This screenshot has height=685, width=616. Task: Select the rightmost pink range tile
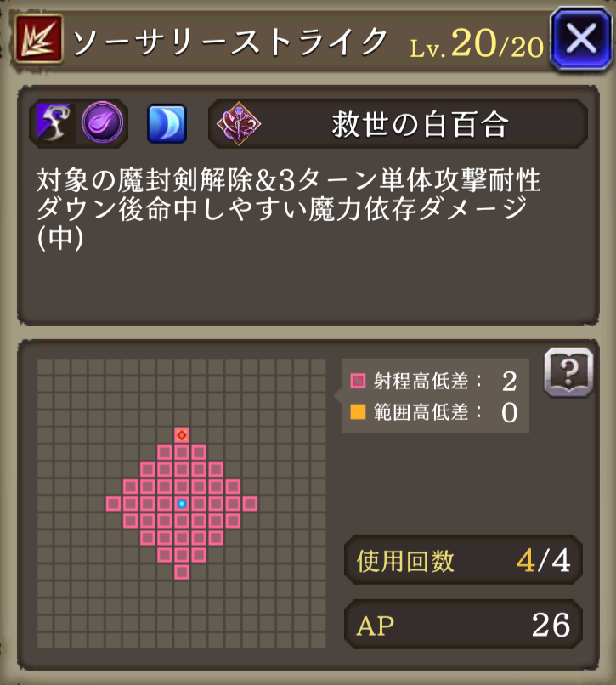point(251,504)
